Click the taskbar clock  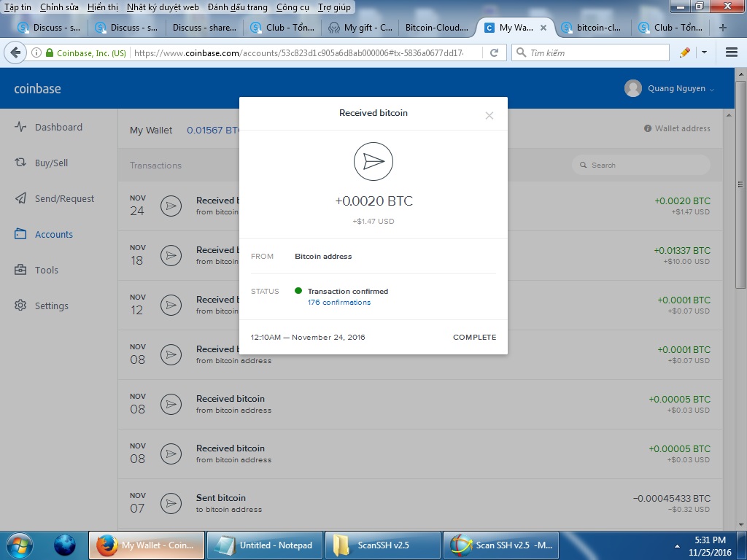tap(710, 545)
